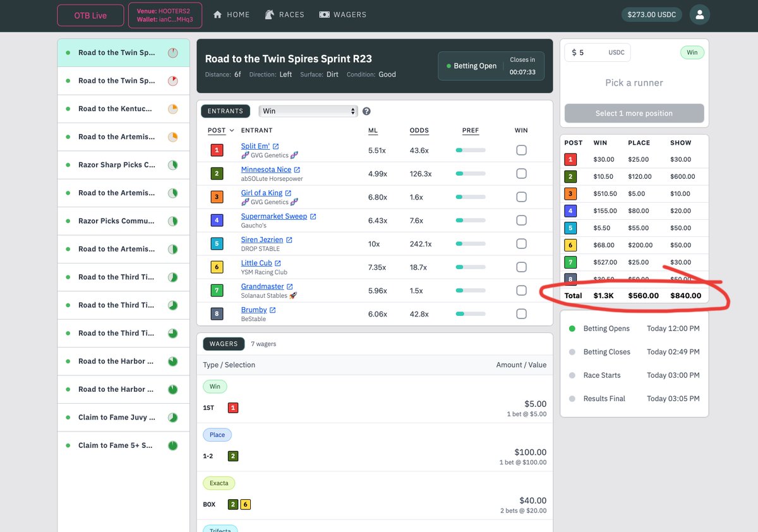This screenshot has width=758, height=532.
Task: Click post 6 yellow badge in entrants
Action: coord(217,267)
